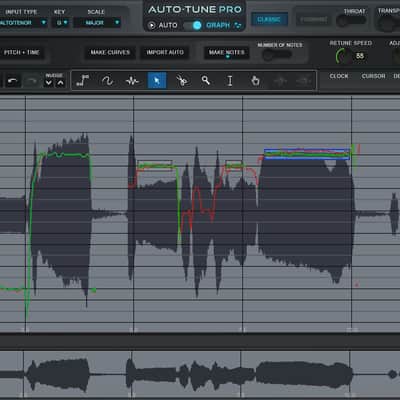Click the Make Notes button
Screen dimensions: 400x400
point(227,52)
